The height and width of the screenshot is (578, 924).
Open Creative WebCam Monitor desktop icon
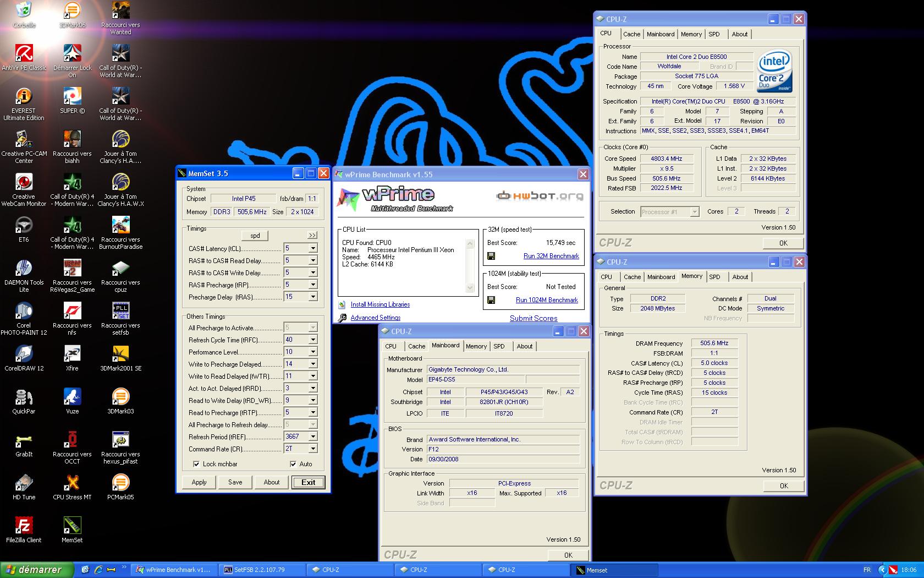(x=24, y=189)
